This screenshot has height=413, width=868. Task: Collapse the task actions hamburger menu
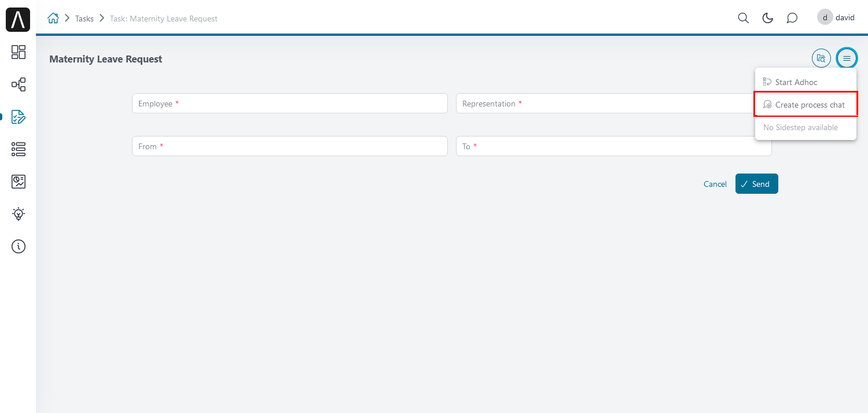point(847,58)
